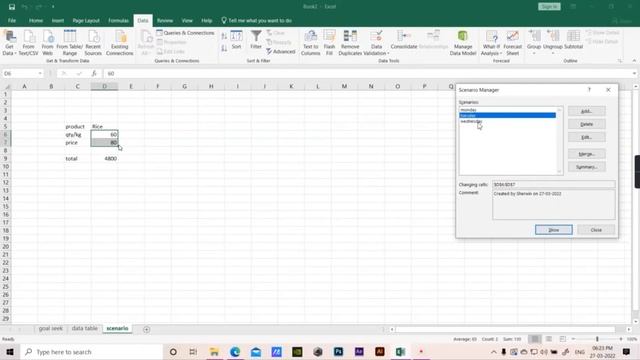This screenshot has width=640, height=360.
Task: Open Manage Data Model
Action: [x=463, y=42]
